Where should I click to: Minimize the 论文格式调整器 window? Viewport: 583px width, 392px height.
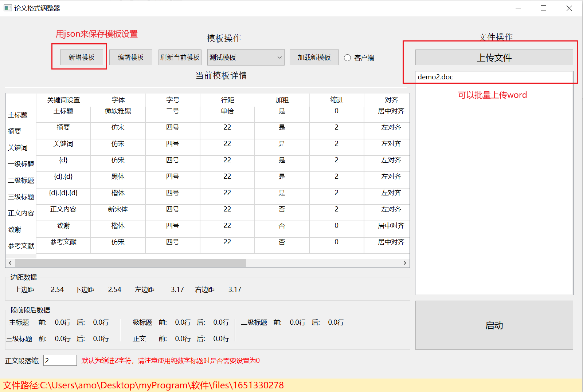click(519, 8)
